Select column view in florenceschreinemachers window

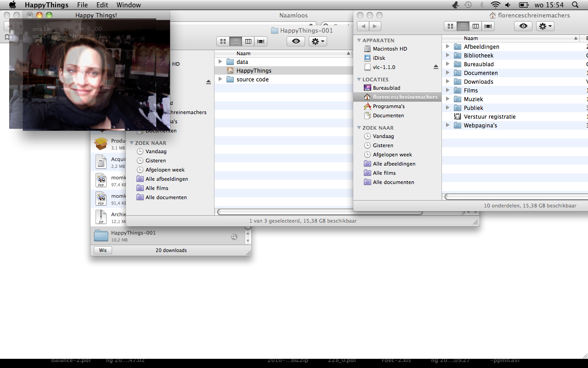pyautogui.click(x=476, y=26)
